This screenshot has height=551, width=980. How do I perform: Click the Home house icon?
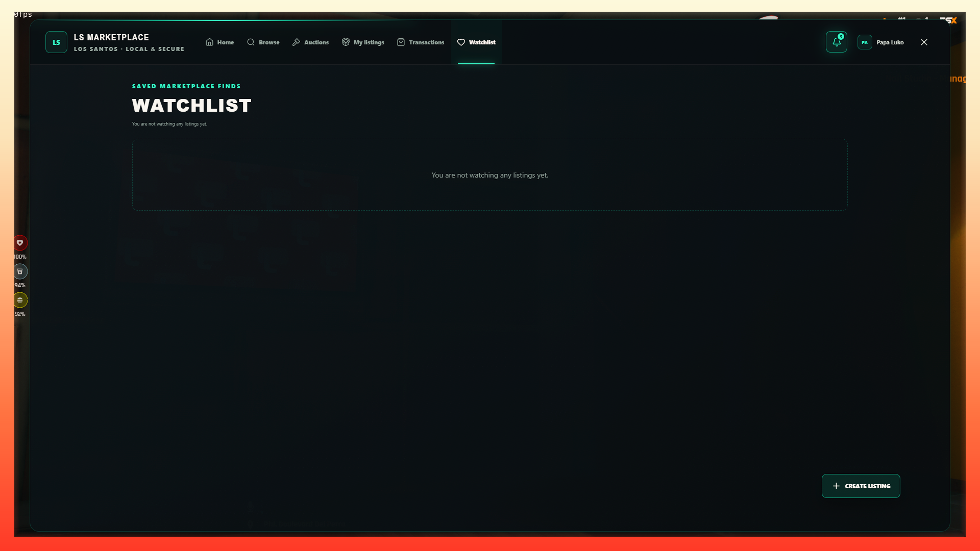209,42
